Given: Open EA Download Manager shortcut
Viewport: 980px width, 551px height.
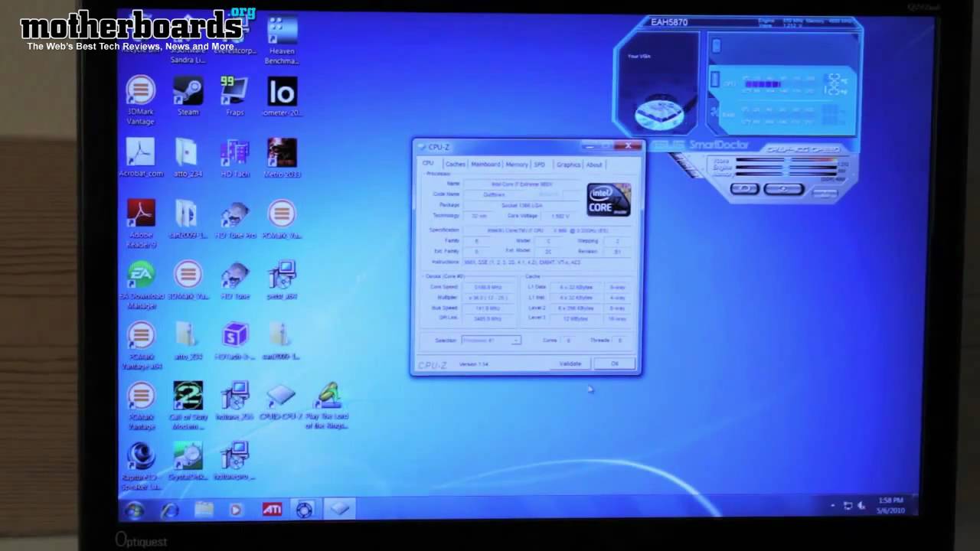Looking at the screenshot, I should [141, 285].
